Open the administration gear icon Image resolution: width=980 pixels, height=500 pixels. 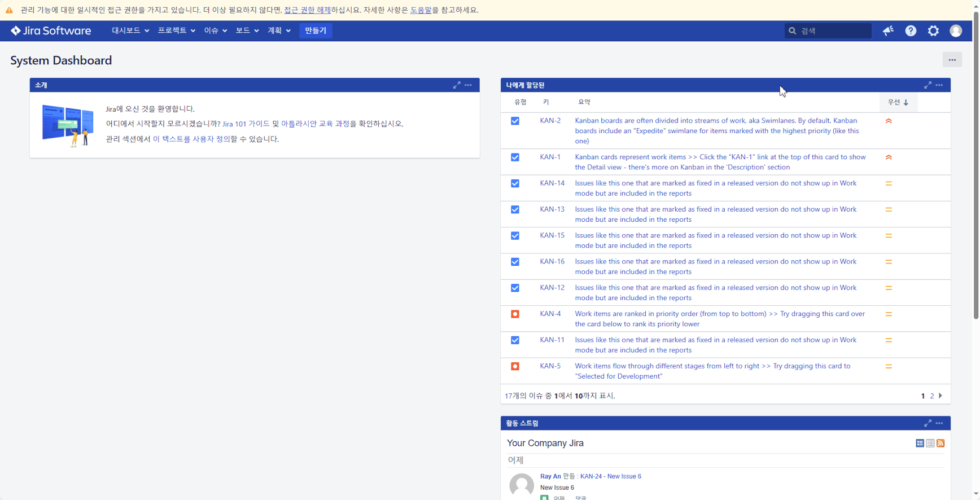tap(933, 30)
